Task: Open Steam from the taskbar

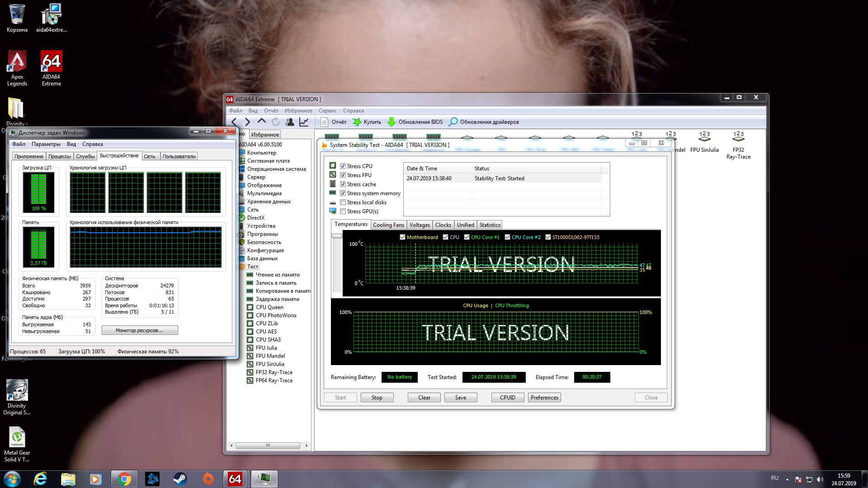Action: click(x=180, y=479)
